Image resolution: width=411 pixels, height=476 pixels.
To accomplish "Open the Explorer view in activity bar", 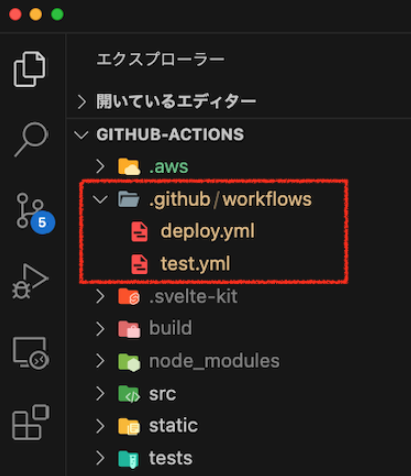I will (29, 69).
